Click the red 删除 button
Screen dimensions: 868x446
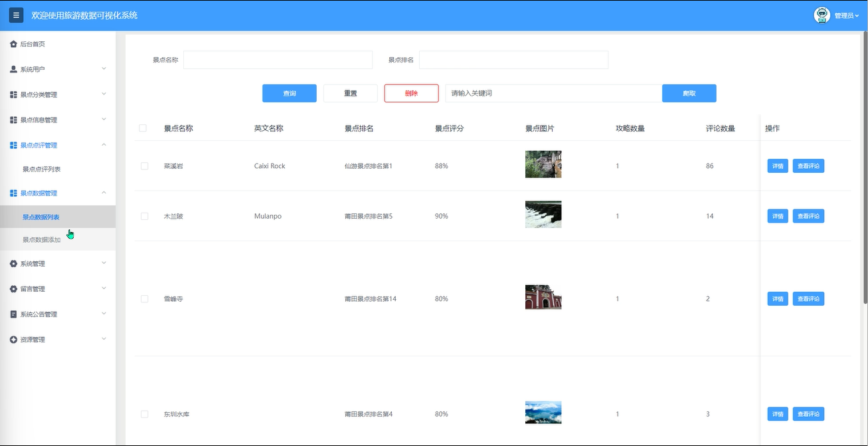412,93
